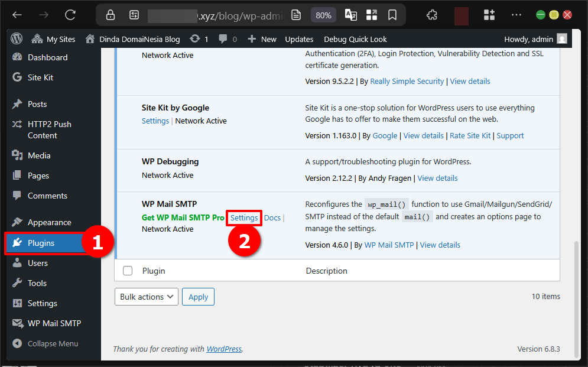Check the Plugin select-all checkbox

[128, 271]
